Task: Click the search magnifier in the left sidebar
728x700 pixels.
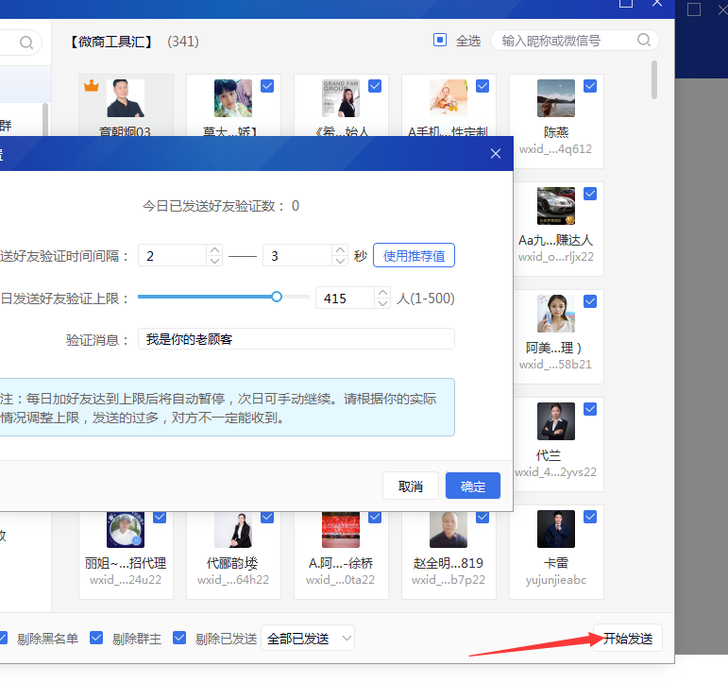Action: click(x=26, y=43)
